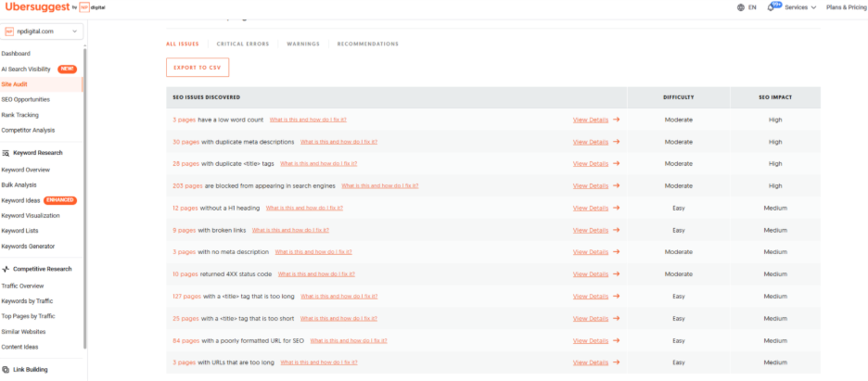Image resolution: width=868 pixels, height=381 pixels.
Task: Open Bulk Analysis in the sidebar
Action: coord(19,184)
